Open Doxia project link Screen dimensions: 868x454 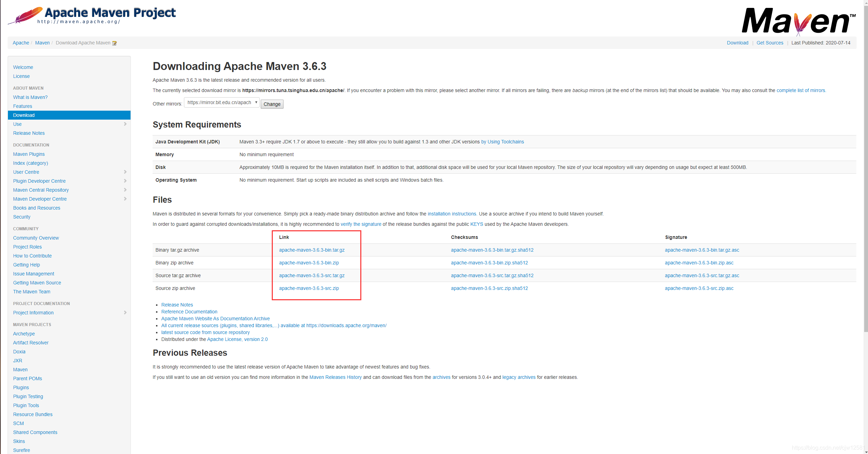pos(19,352)
